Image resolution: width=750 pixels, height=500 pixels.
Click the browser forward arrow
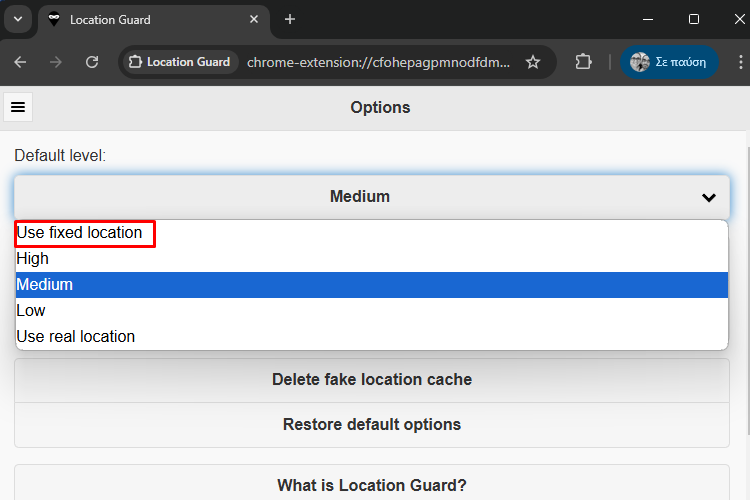(55, 62)
